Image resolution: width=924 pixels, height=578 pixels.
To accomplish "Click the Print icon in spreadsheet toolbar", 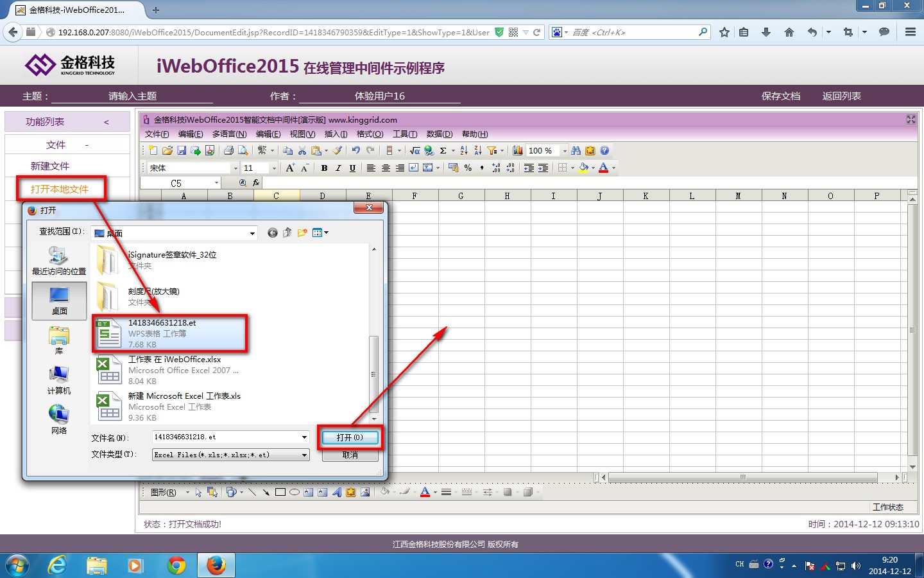I will pyautogui.click(x=228, y=150).
